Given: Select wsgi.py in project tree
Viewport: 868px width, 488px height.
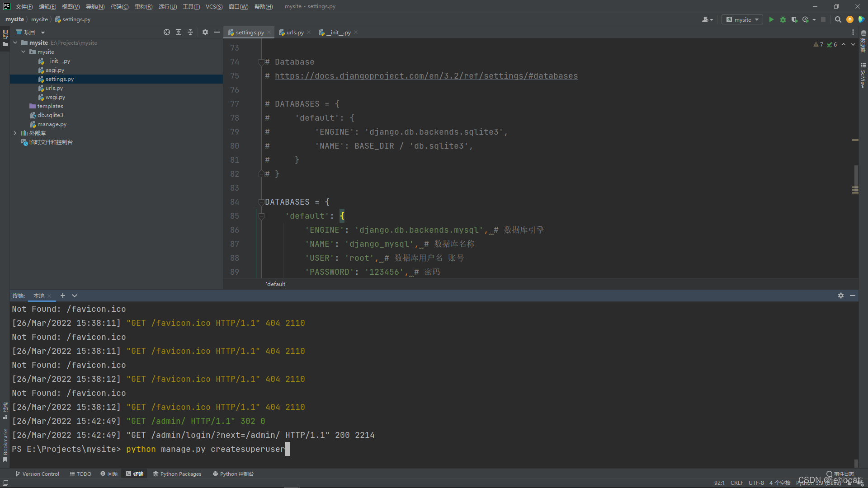Looking at the screenshot, I should click(55, 97).
